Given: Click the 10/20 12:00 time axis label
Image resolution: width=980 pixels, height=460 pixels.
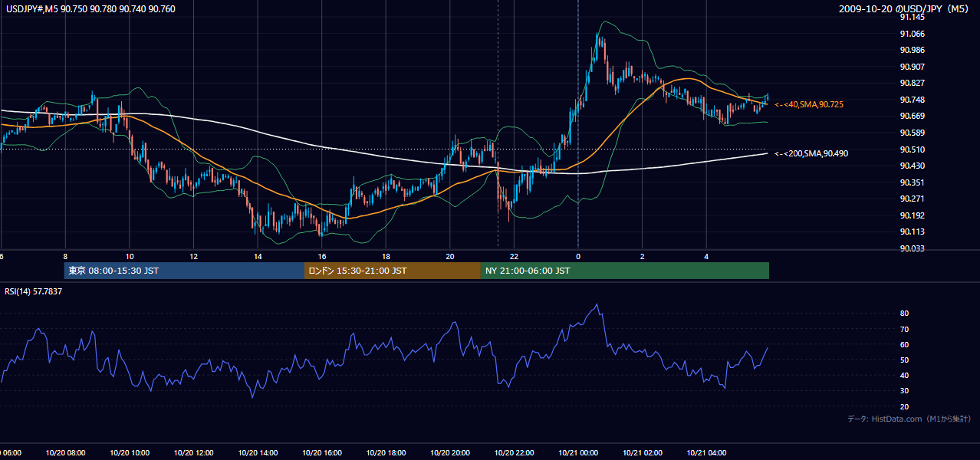Looking at the screenshot, I should click(x=193, y=453).
